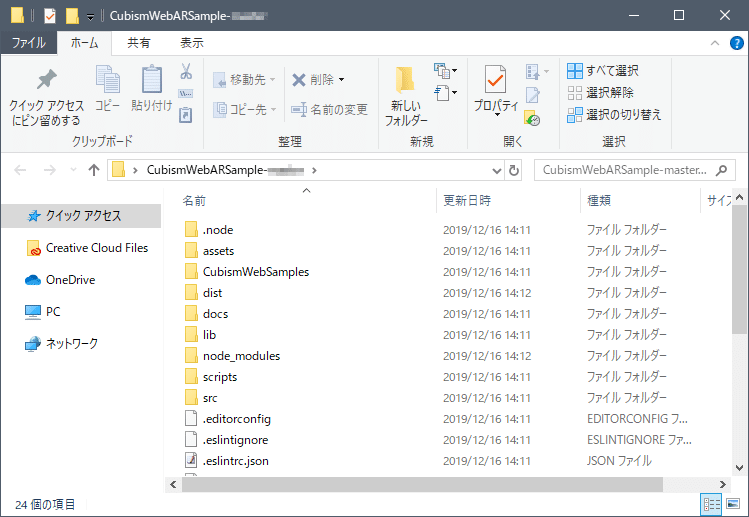Click the breadcrumb chevron after the folder name
The image size is (749, 517).
(x=314, y=170)
